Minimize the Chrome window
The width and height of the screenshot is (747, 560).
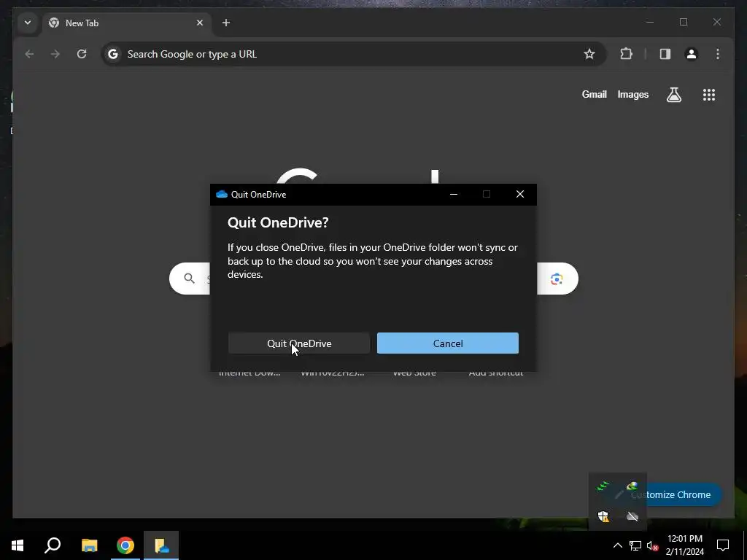(x=650, y=23)
